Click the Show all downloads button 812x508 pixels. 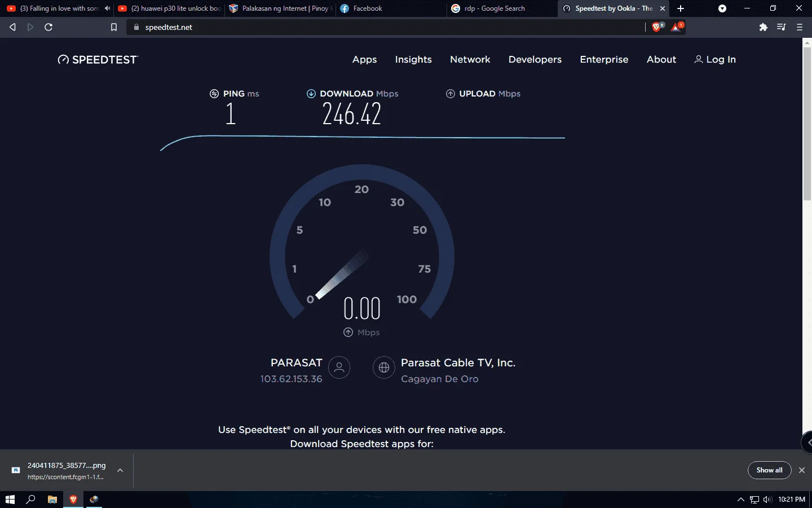coord(769,470)
